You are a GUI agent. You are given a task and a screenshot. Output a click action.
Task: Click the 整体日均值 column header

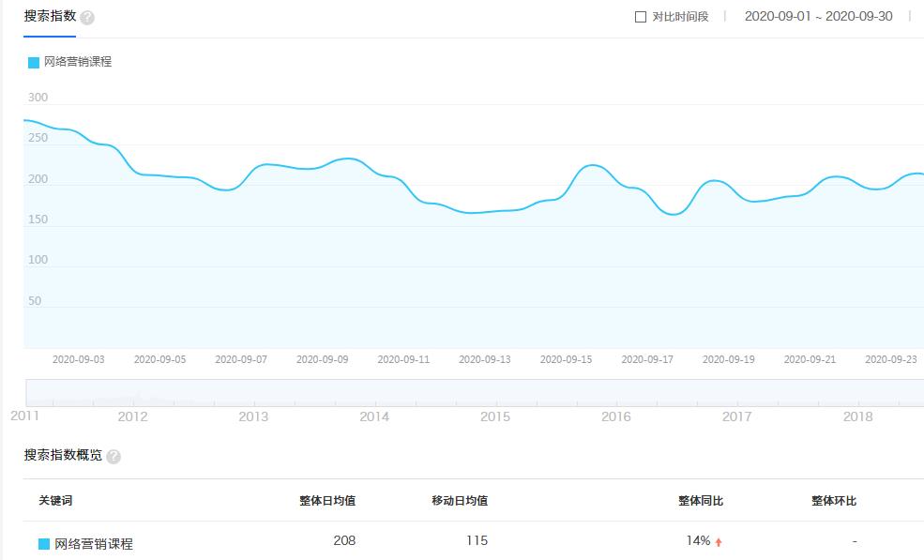tap(327, 501)
